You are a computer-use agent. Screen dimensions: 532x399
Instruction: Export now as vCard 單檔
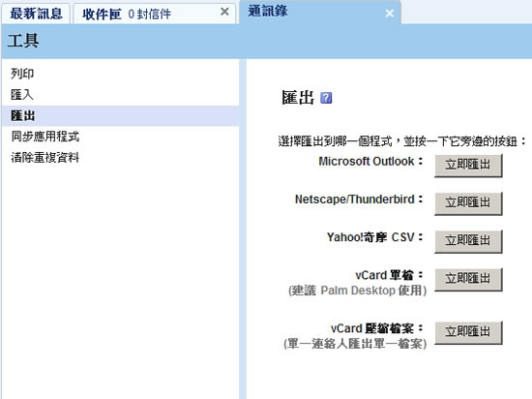click(468, 280)
